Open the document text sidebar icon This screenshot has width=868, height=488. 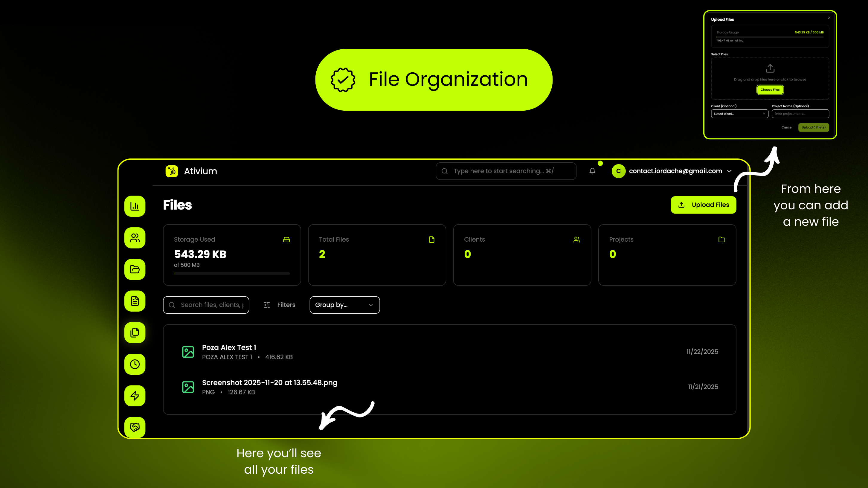pyautogui.click(x=135, y=301)
